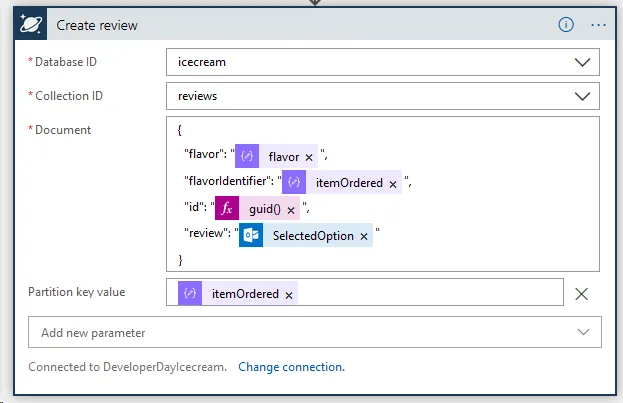The image size is (623, 403).
Task: Remove the SelectedOption token
Action: tap(364, 236)
